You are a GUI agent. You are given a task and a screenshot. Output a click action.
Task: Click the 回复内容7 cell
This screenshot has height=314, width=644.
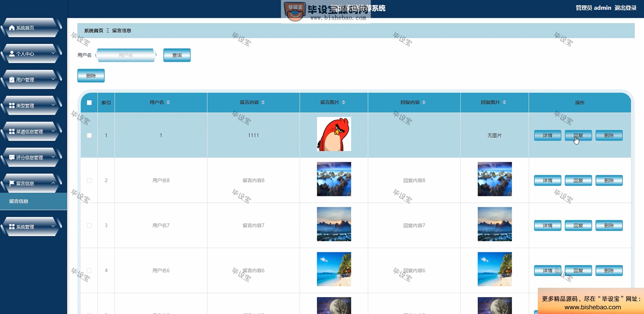(x=414, y=225)
